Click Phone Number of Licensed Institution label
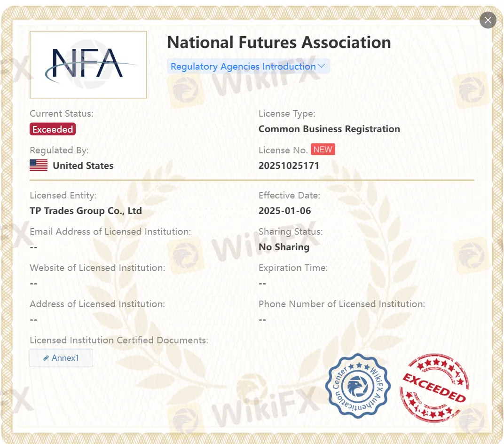The height and width of the screenshot is (444, 504). click(342, 304)
